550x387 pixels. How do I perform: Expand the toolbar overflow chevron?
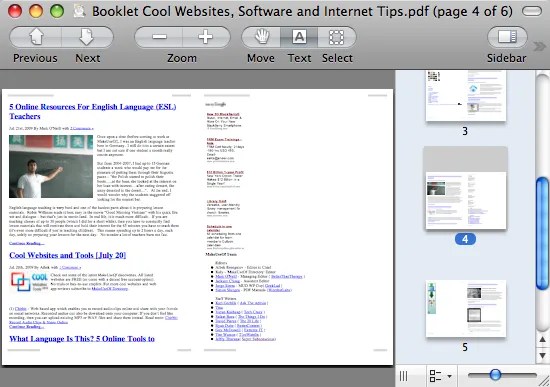[x=540, y=46]
